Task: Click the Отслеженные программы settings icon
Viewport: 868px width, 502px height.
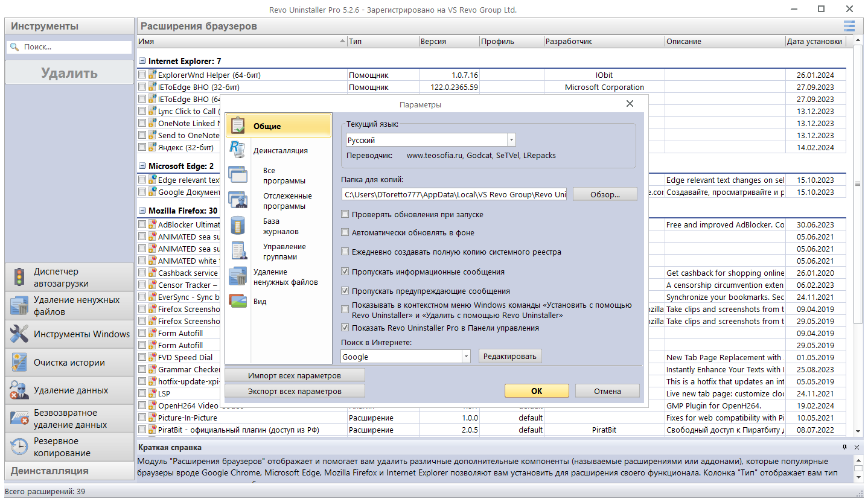Action: [238, 200]
